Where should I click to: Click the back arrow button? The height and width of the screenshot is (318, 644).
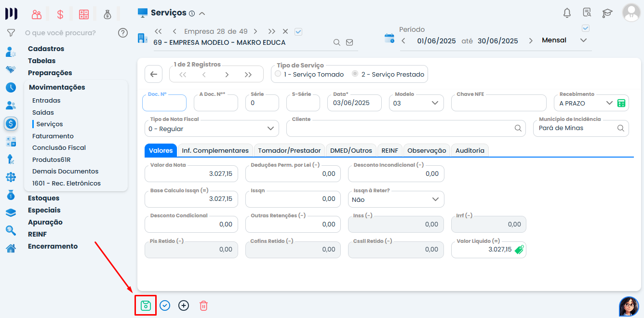[154, 74]
